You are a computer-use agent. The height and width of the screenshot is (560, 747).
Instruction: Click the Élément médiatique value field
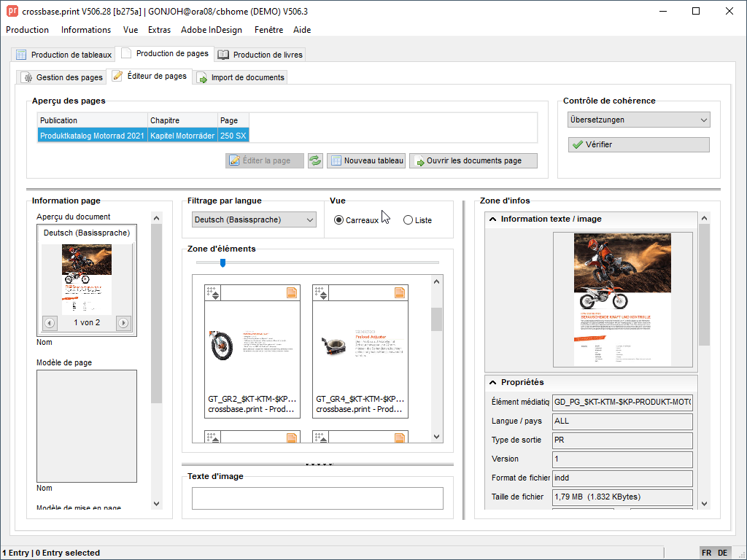(622, 402)
